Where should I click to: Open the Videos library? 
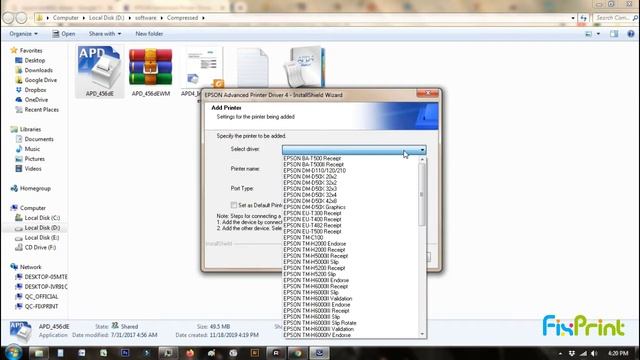point(33,169)
